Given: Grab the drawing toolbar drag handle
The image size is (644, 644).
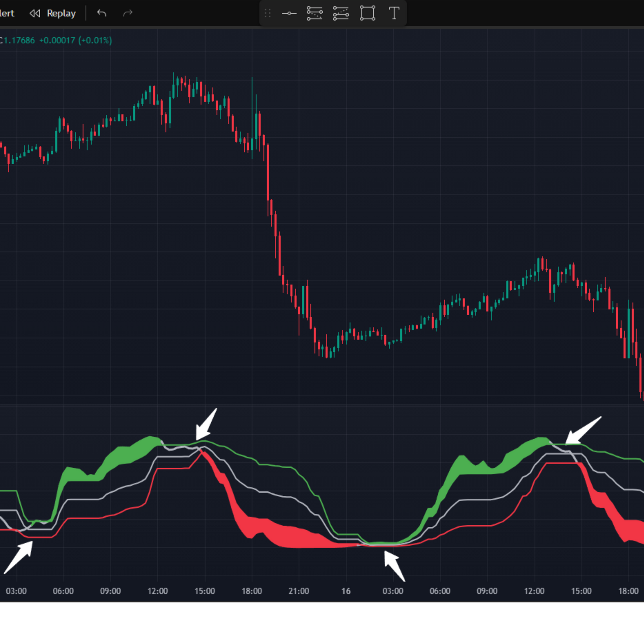Looking at the screenshot, I should click(268, 13).
